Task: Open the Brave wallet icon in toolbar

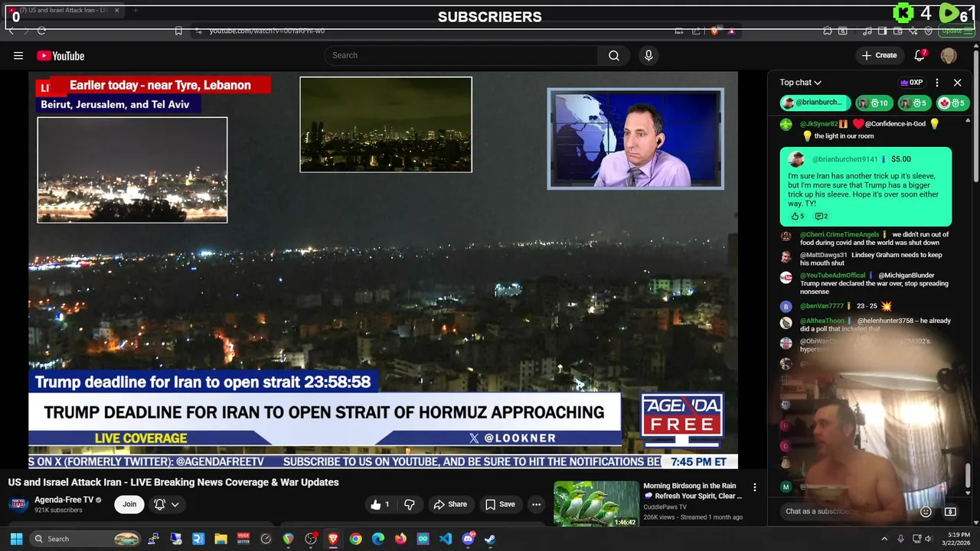Action: (897, 31)
